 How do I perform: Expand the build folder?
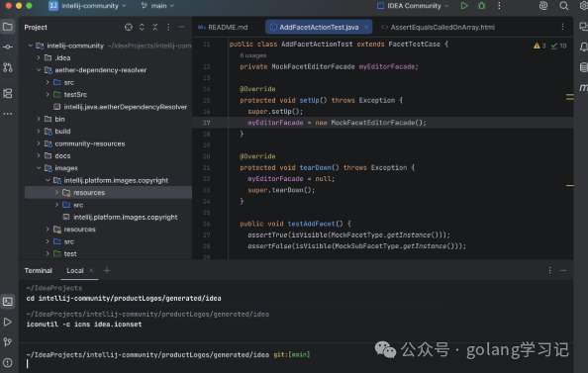pyautogui.click(x=39, y=132)
